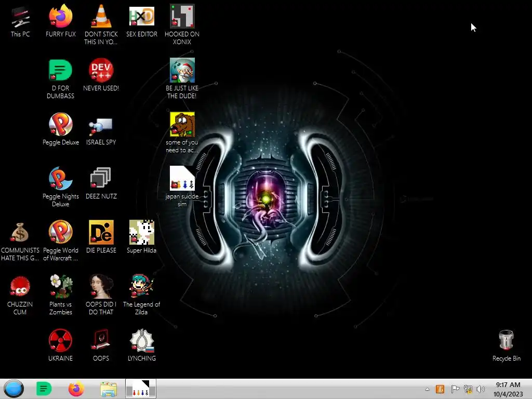Open the green app pinned on taskbar

[44, 389]
